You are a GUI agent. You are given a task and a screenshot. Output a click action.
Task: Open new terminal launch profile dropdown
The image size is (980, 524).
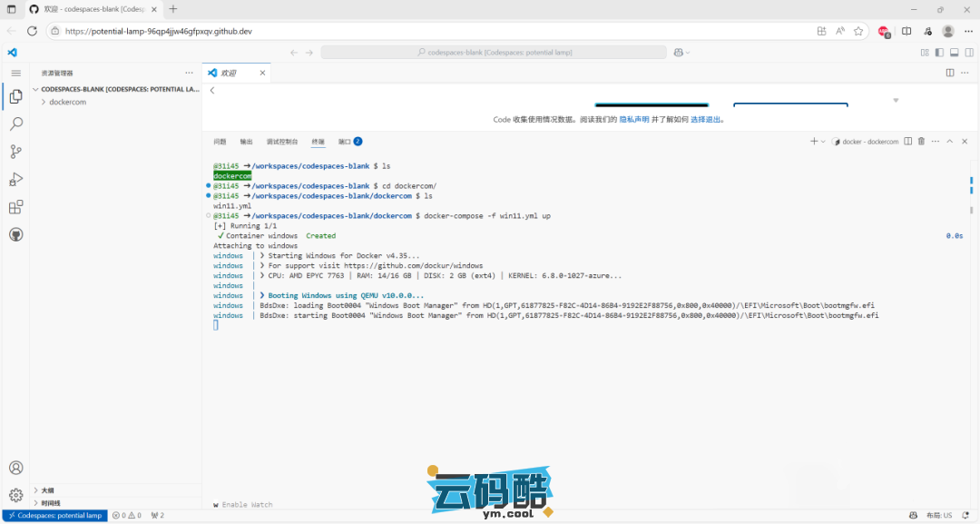click(x=823, y=142)
